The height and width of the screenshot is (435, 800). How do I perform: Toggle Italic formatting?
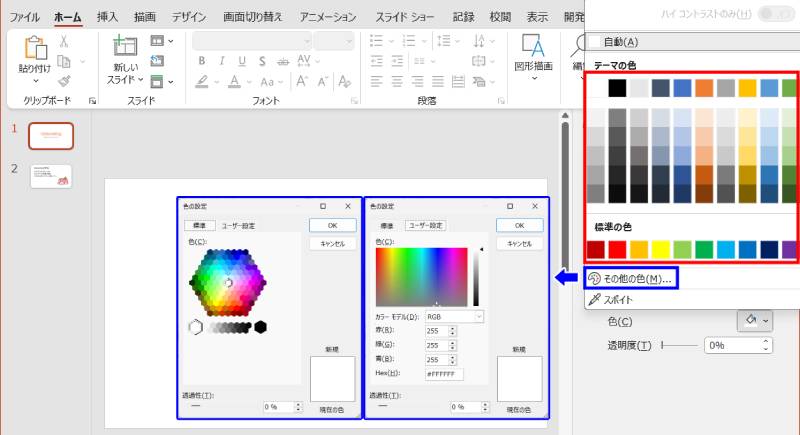pos(222,61)
